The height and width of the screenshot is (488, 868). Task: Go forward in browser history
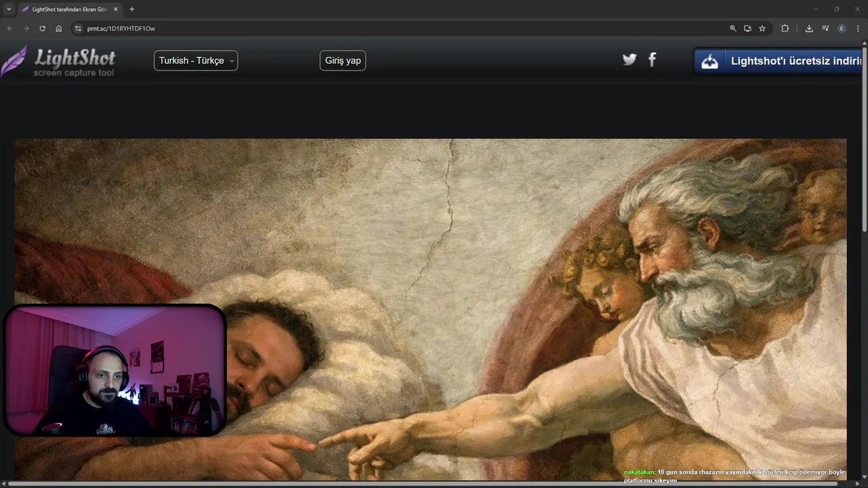point(26,28)
